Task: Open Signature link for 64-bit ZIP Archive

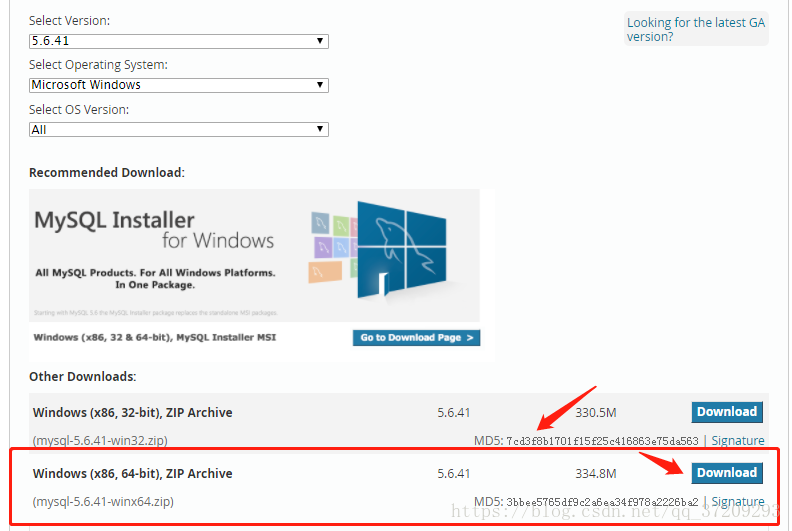Action: pos(737,501)
